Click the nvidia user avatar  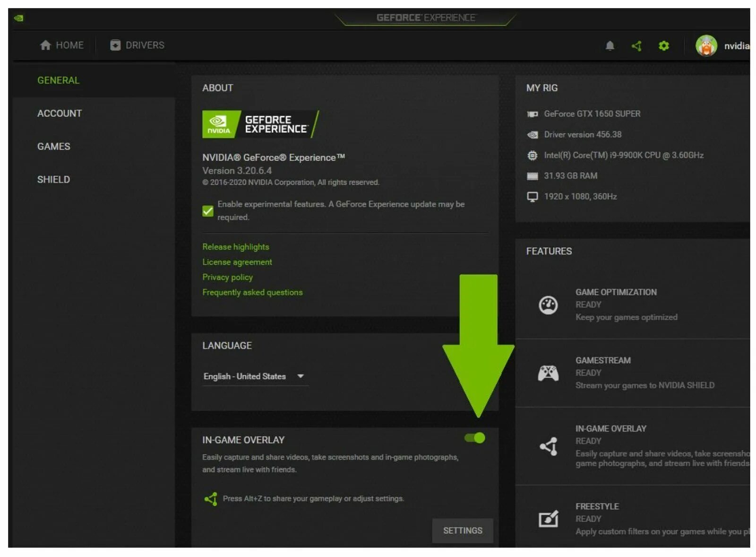tap(706, 46)
